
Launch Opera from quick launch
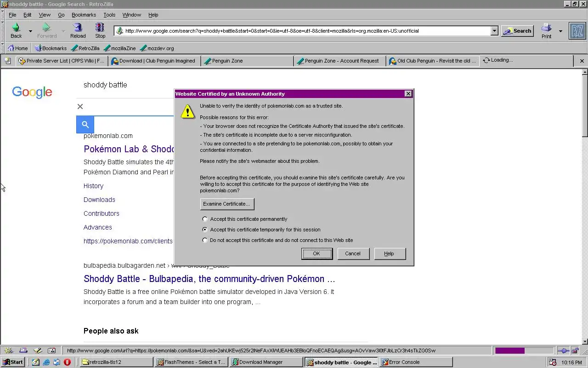click(x=67, y=362)
